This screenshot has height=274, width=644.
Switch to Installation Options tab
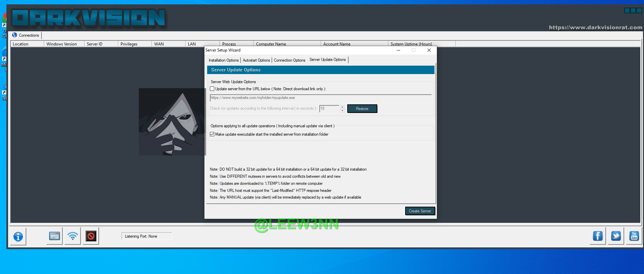(x=223, y=60)
